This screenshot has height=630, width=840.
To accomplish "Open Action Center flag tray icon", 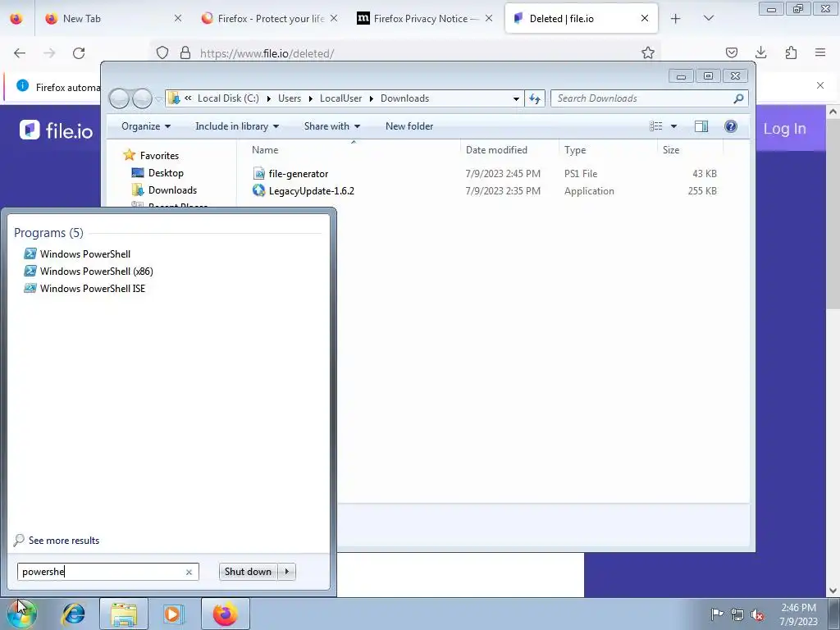I will pyautogui.click(x=717, y=614).
